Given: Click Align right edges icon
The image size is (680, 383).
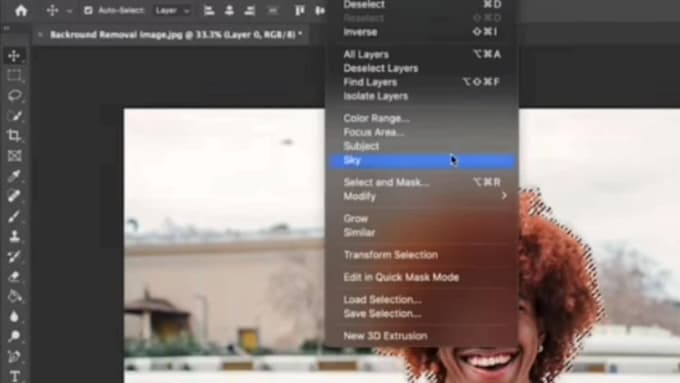Looking at the screenshot, I should coord(250,10).
